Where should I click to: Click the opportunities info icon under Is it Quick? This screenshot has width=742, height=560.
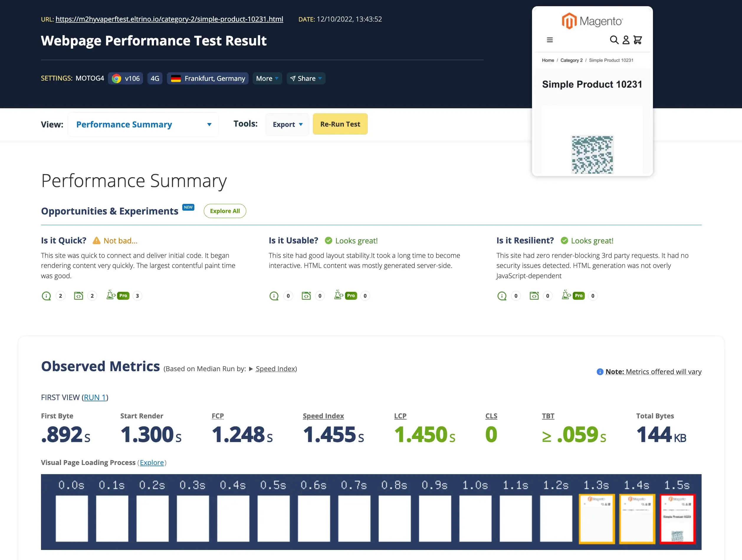(46, 296)
